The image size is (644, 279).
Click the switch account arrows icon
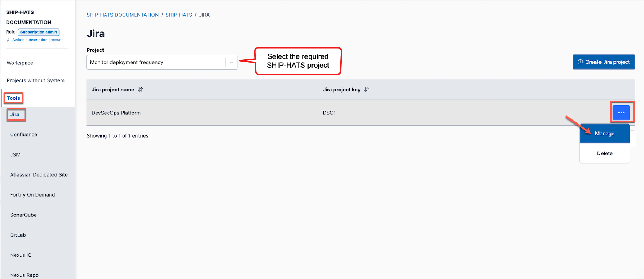(x=8, y=40)
